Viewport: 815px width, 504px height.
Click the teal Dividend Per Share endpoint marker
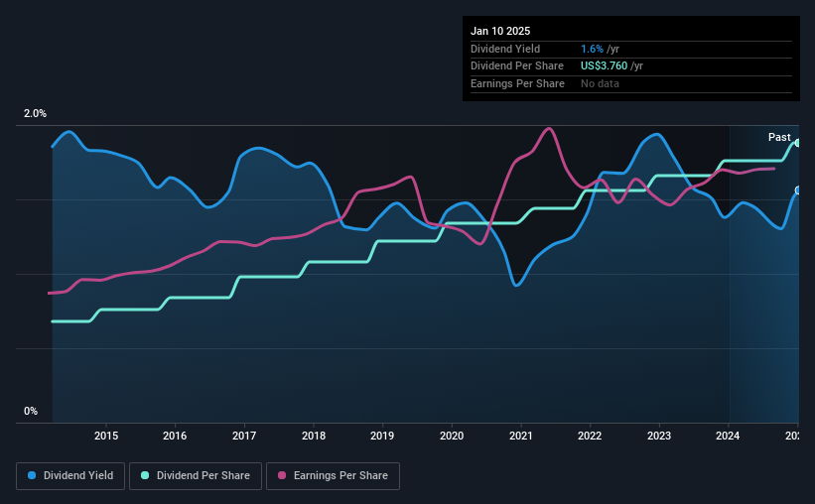pos(798,143)
